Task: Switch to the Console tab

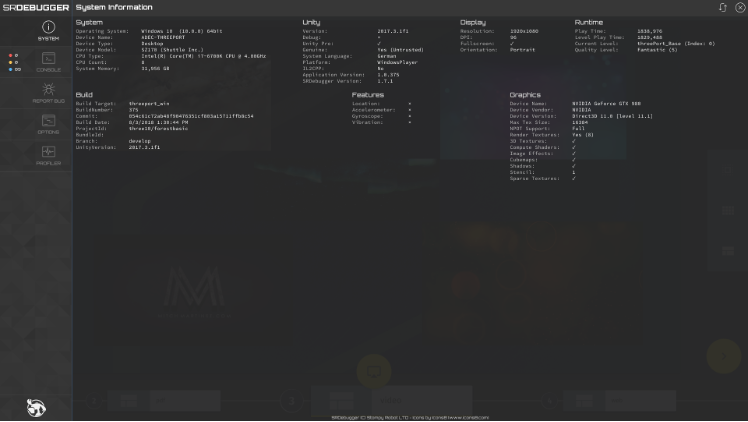Action: 48,62
